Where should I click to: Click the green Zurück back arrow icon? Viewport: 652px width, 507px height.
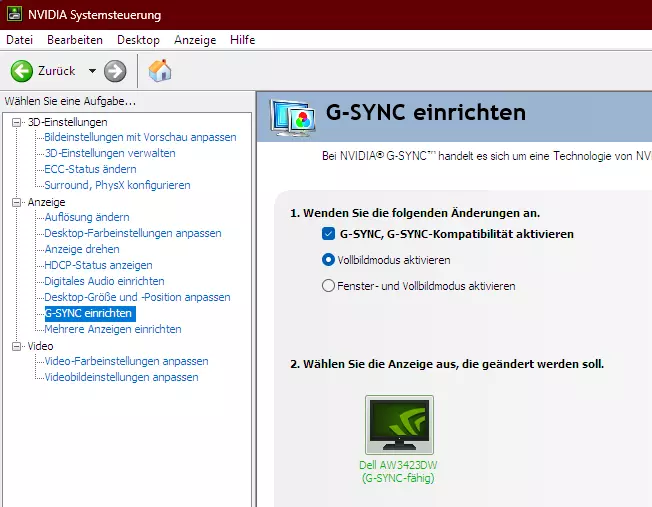click(x=22, y=71)
